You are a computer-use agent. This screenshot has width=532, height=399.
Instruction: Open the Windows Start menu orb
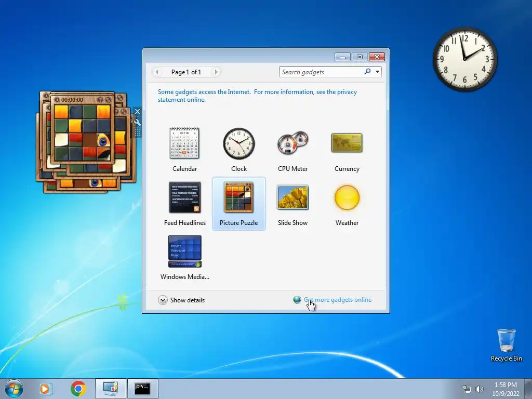tap(14, 389)
